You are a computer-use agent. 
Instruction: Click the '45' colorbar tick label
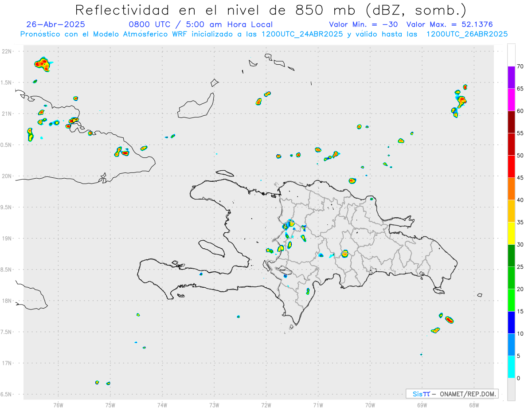coord(520,178)
